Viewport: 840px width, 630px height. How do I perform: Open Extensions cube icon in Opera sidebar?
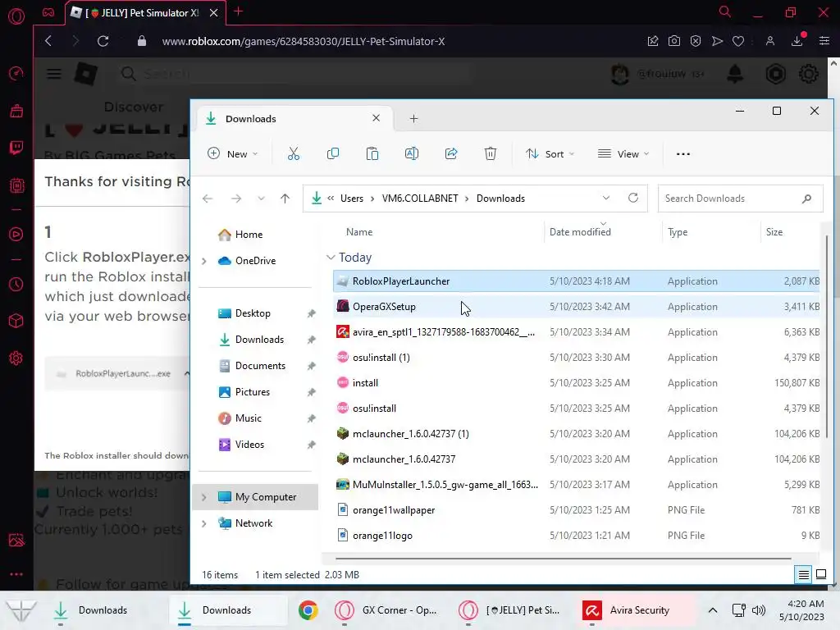click(x=16, y=321)
